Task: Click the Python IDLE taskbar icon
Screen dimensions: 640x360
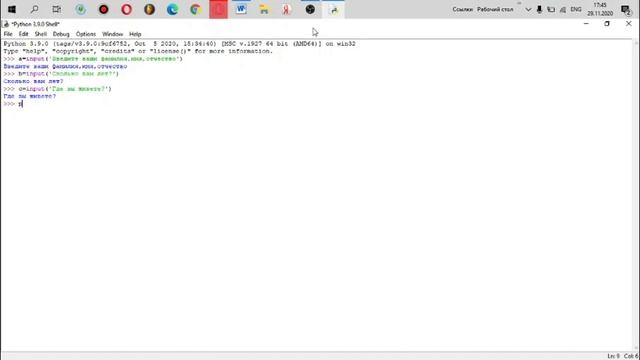Action: click(333, 10)
